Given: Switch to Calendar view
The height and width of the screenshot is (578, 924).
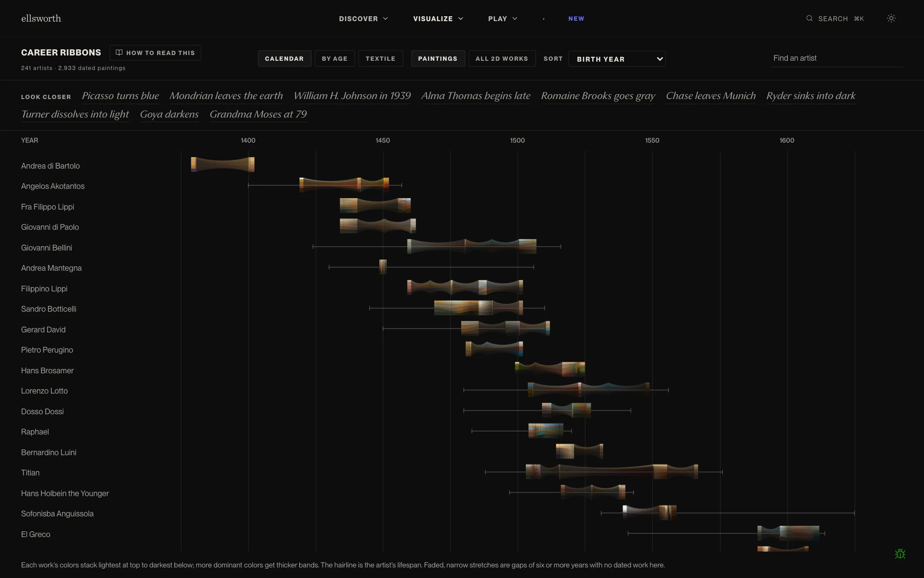Looking at the screenshot, I should click(x=284, y=59).
